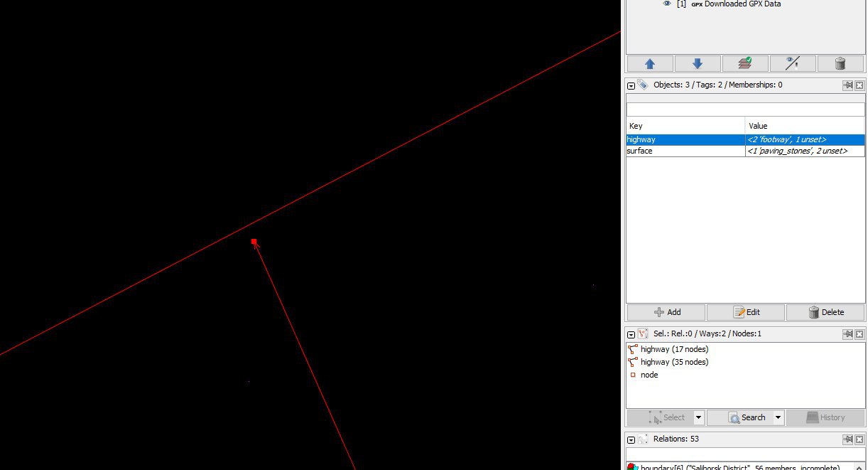Click the Relations panel header icon

(643, 439)
